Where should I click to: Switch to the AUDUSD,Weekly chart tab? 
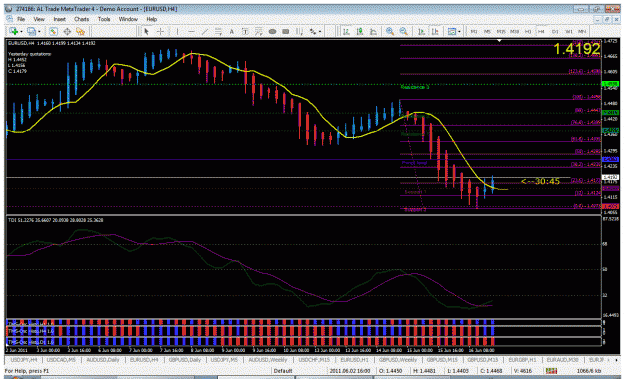pyautogui.click(x=267, y=360)
